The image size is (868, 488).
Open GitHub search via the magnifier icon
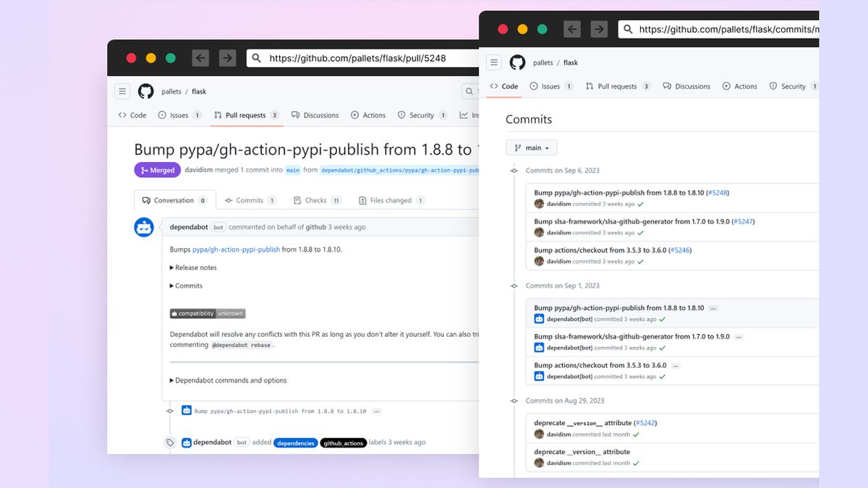[x=467, y=91]
